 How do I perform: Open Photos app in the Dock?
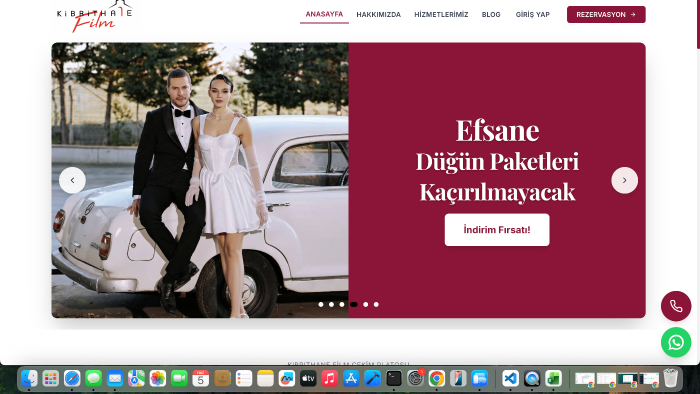[158, 379]
